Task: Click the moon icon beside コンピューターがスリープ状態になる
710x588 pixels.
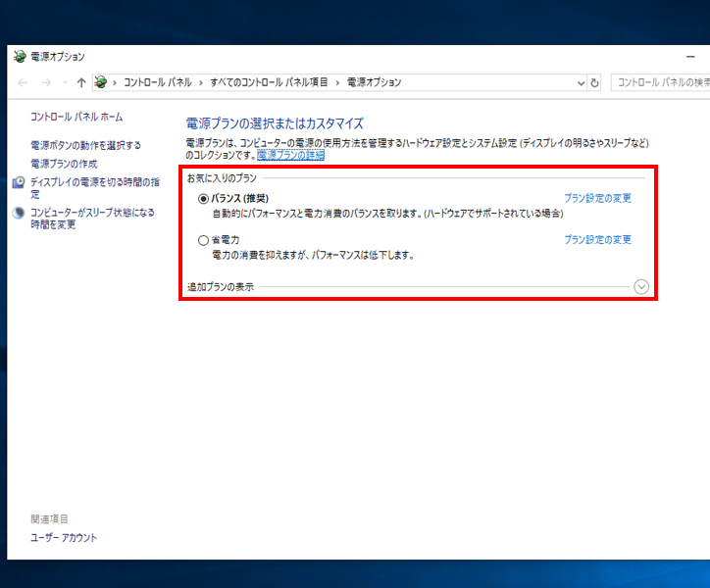Action: 20,213
